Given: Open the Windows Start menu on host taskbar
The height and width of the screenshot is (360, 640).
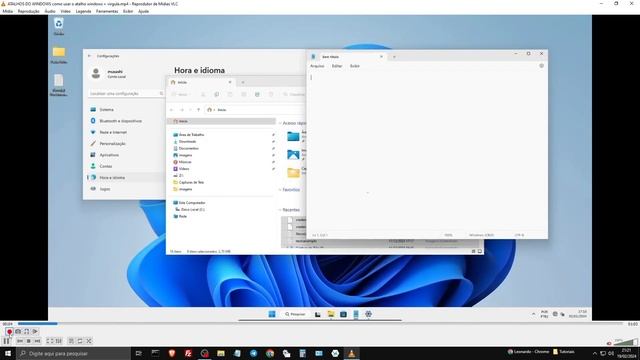Looking at the screenshot, I should [7, 353].
